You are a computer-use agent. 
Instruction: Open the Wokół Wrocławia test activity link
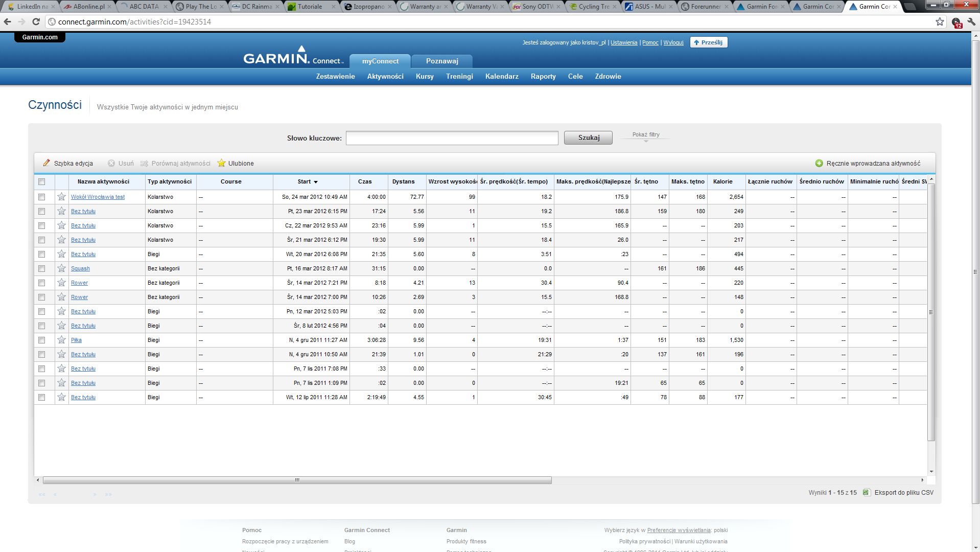[x=98, y=197]
